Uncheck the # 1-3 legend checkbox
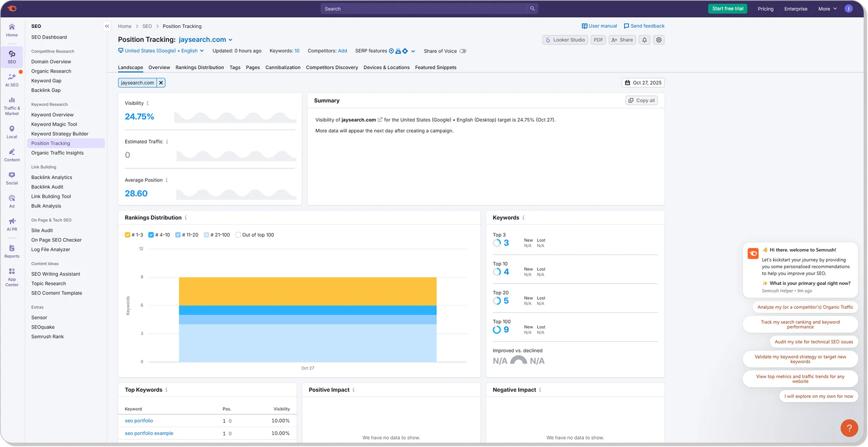The width and height of the screenshot is (868, 447). click(x=127, y=235)
